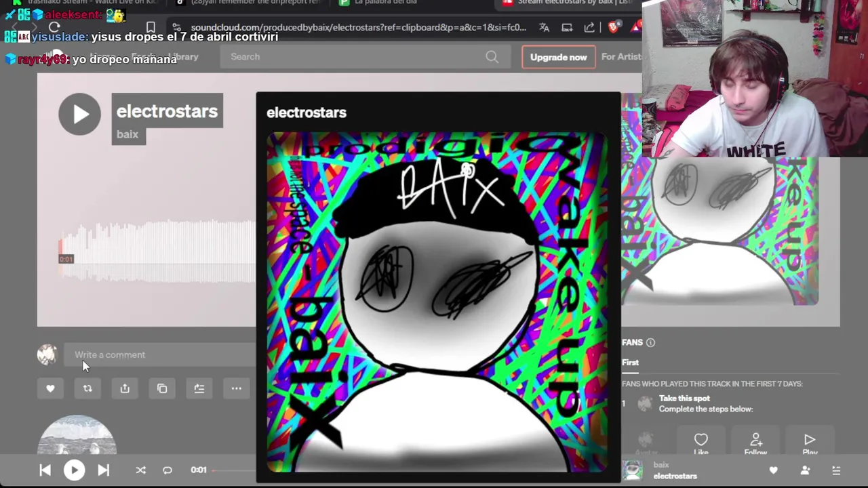Play the electrostars track with the large play button
Image resolution: width=868 pixels, height=488 pixels.
pos(79,114)
